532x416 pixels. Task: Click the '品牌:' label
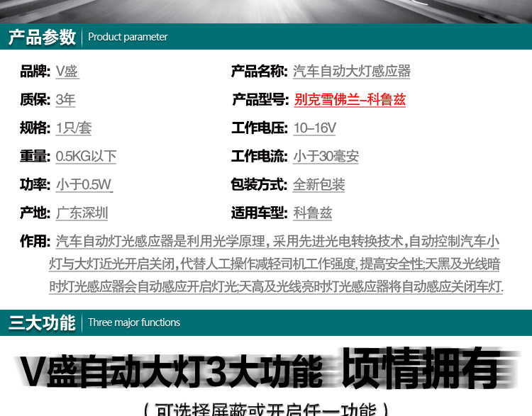pos(35,71)
